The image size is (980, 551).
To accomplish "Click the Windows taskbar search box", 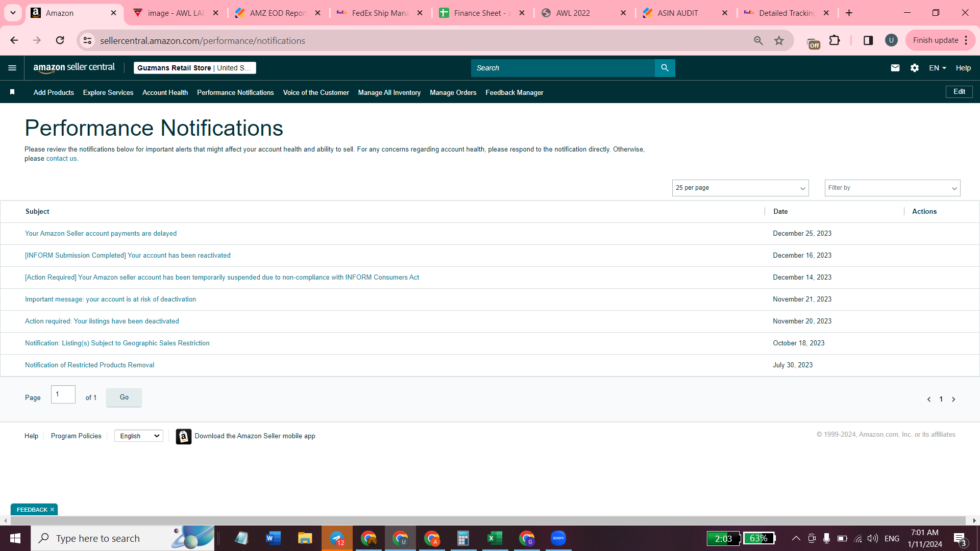I will coord(122,538).
